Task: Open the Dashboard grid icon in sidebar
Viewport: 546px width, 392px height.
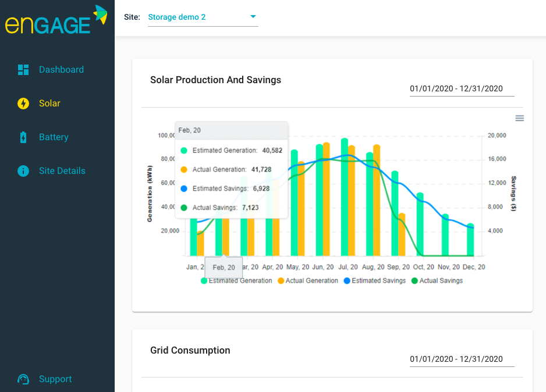Action: (x=23, y=69)
